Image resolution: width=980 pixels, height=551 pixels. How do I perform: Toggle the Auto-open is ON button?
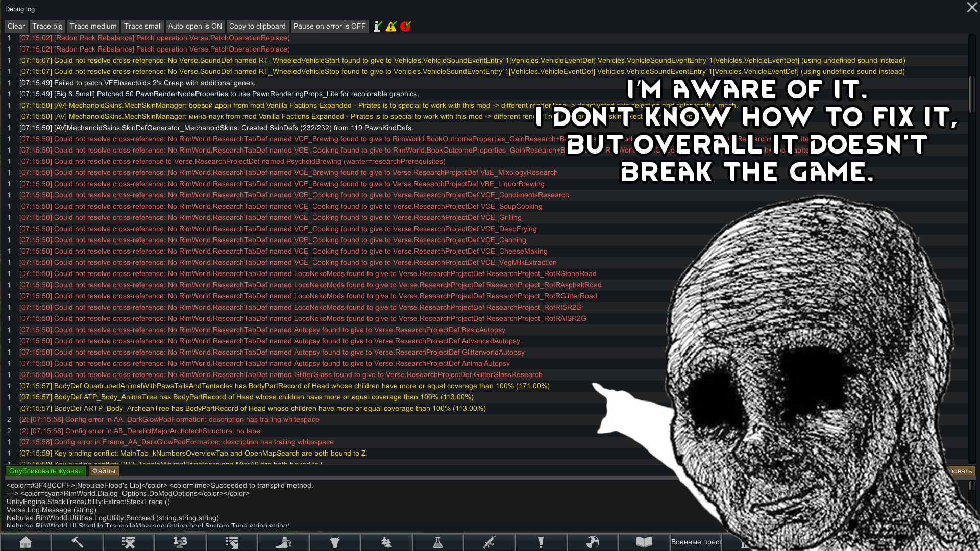click(195, 26)
